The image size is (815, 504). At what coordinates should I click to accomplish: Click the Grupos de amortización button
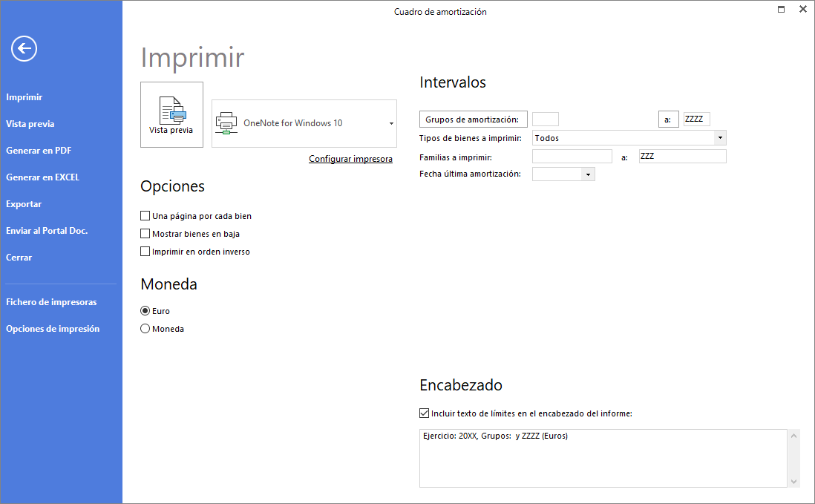(x=473, y=119)
